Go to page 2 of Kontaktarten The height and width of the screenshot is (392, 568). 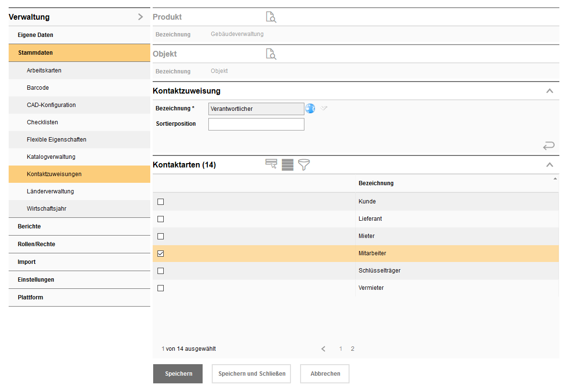[352, 349]
